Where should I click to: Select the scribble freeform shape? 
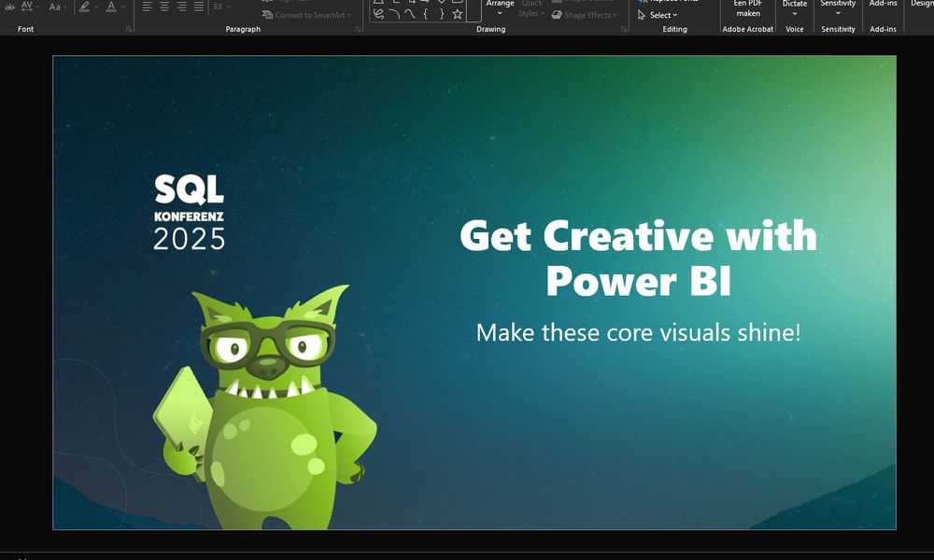tap(378, 14)
